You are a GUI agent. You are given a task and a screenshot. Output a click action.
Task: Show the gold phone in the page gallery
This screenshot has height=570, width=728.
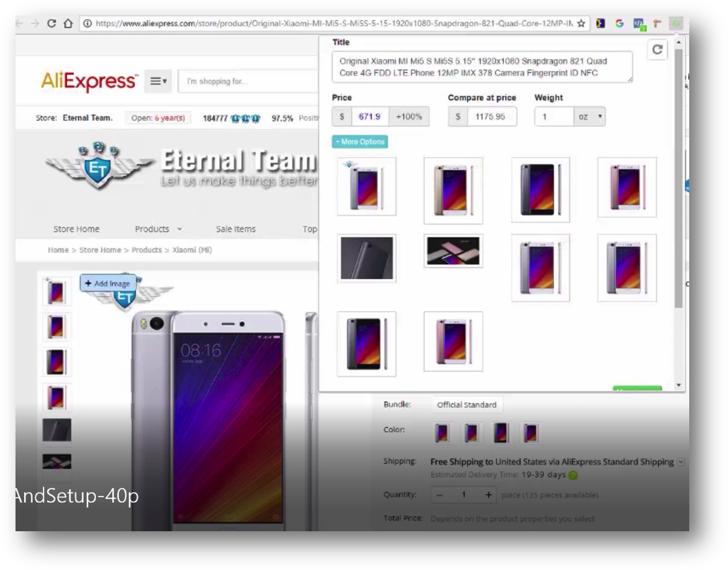(56, 326)
